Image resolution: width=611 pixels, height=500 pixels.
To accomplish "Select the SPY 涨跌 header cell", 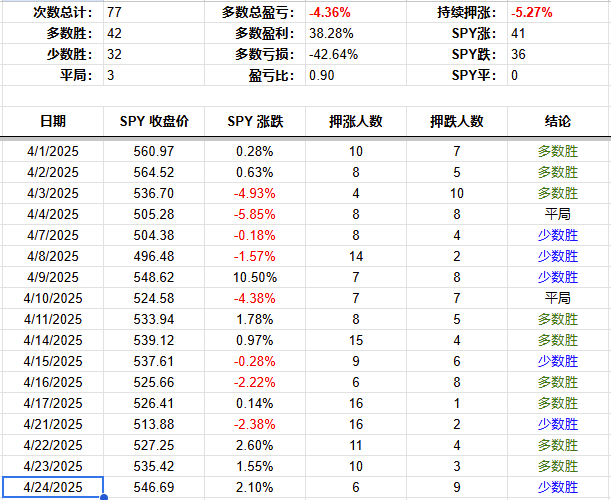I will pyautogui.click(x=254, y=121).
